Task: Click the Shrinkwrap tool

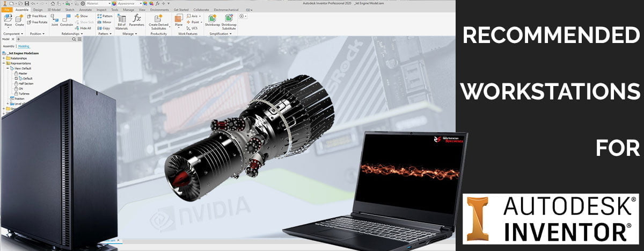Action: (213, 20)
